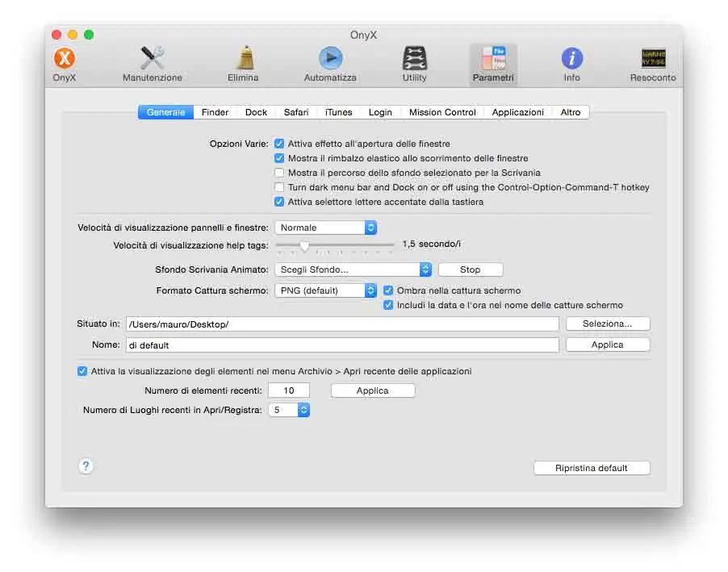Click the 'Opzioni Varie:' label
The image size is (728, 572).
(239, 144)
